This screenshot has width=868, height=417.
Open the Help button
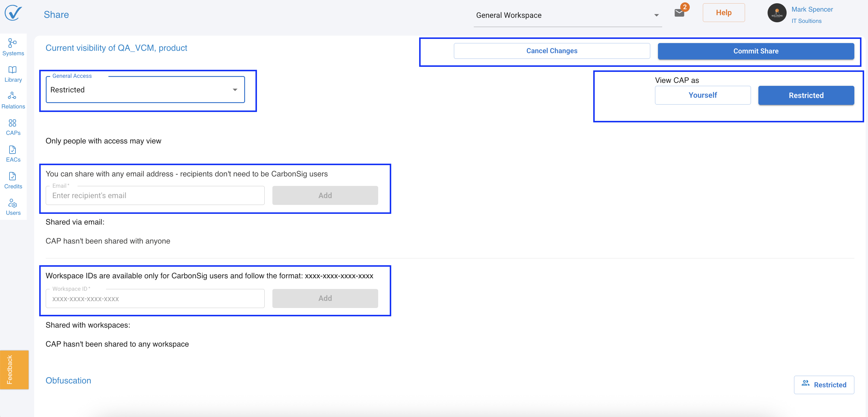tap(723, 13)
